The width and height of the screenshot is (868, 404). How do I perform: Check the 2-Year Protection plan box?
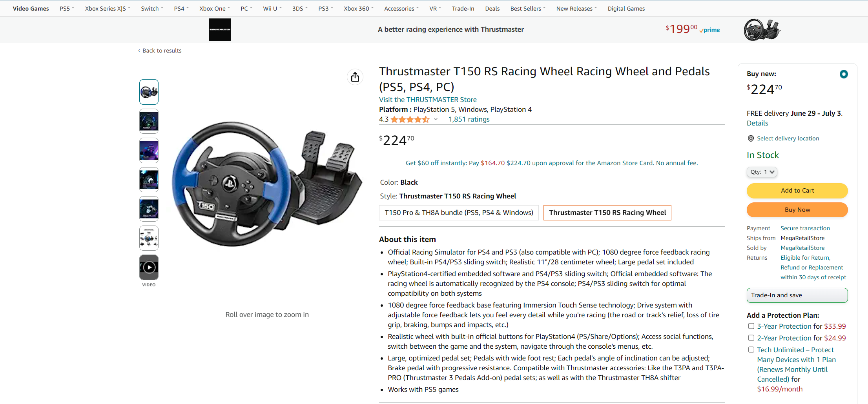click(x=751, y=338)
